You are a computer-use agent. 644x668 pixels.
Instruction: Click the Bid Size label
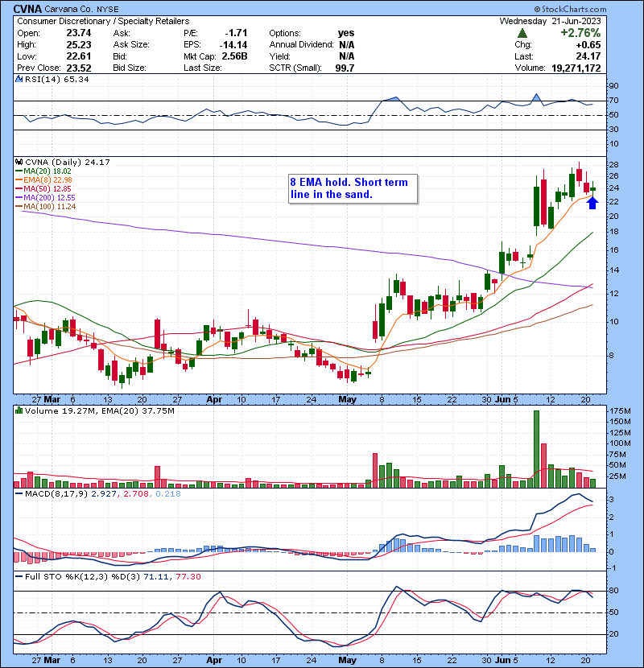pyautogui.click(x=130, y=68)
